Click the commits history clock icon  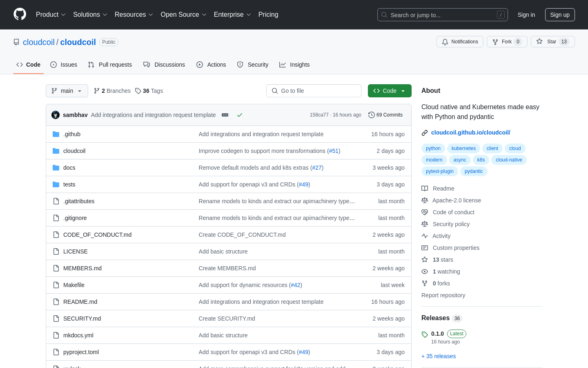(x=371, y=115)
